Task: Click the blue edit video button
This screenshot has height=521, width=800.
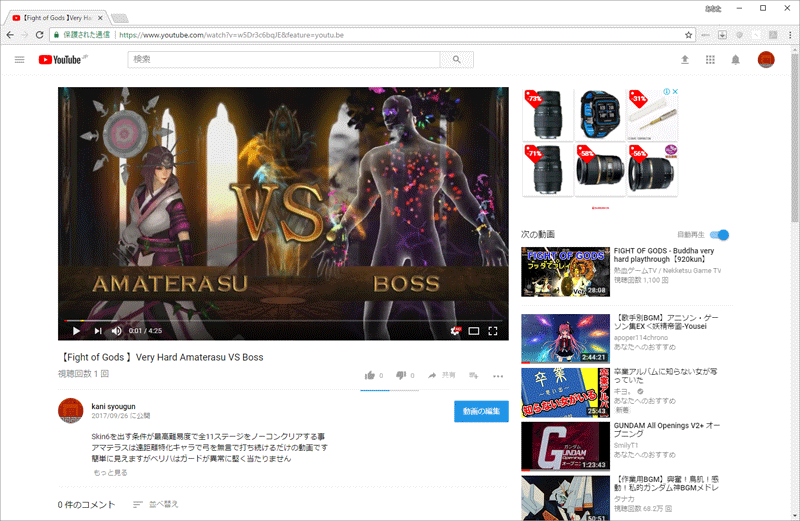Action: [x=481, y=411]
